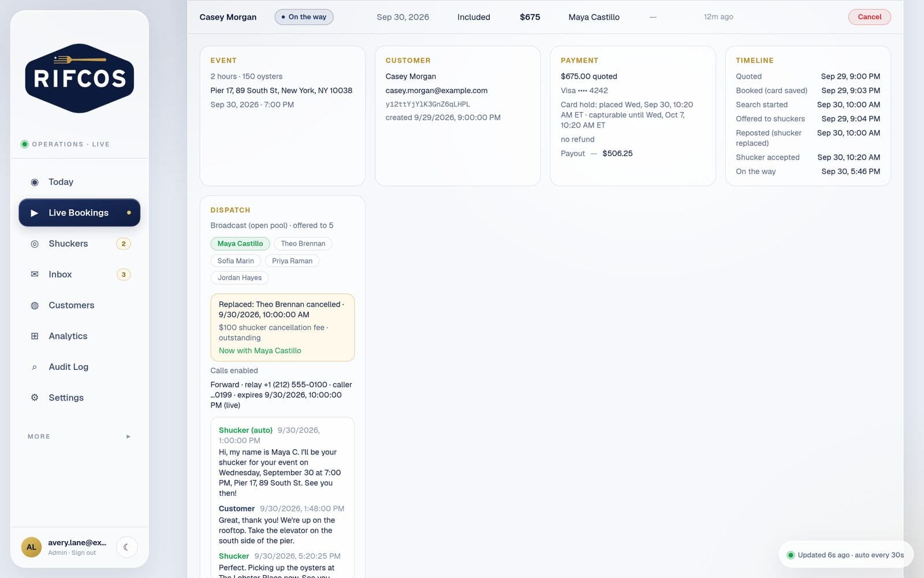
Task: Select the Sofia Marin chip
Action: point(236,261)
